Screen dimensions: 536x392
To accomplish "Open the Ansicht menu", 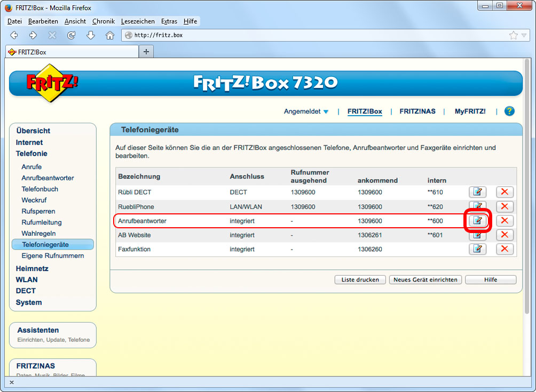I will point(75,21).
